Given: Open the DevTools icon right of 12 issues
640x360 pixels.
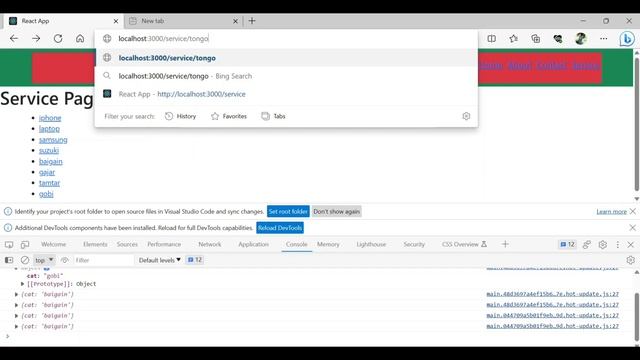Looking at the screenshot, I should [x=587, y=244].
